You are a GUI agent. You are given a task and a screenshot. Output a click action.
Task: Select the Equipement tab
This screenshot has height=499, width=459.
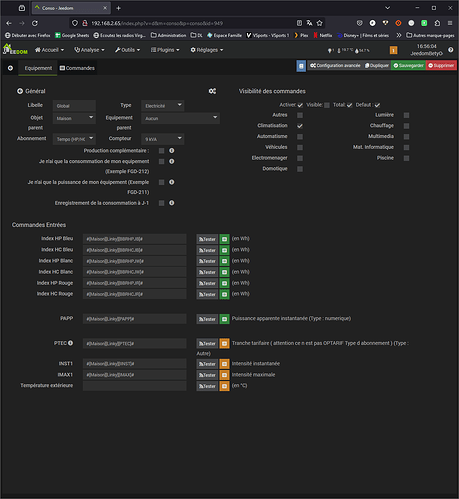(x=38, y=68)
